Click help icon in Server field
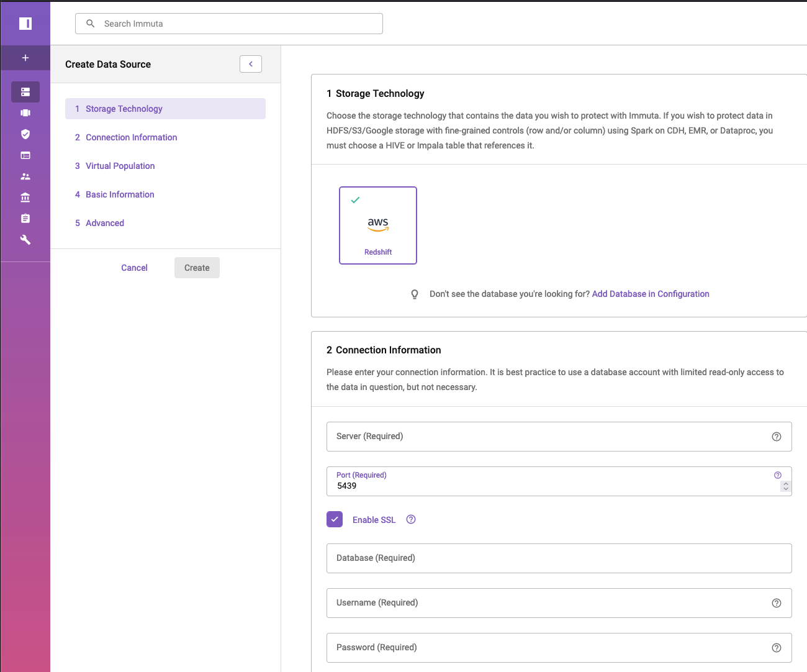Image resolution: width=807 pixels, height=672 pixels. (x=776, y=437)
